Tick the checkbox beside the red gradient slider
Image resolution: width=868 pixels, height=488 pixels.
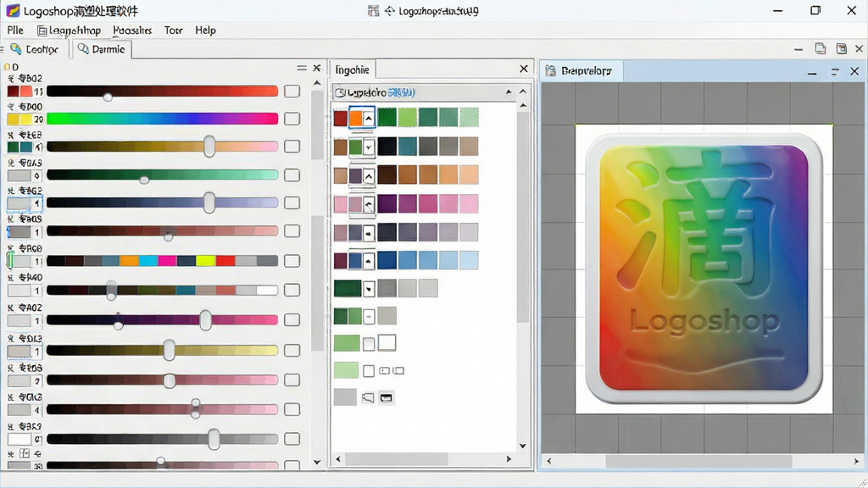(x=292, y=91)
